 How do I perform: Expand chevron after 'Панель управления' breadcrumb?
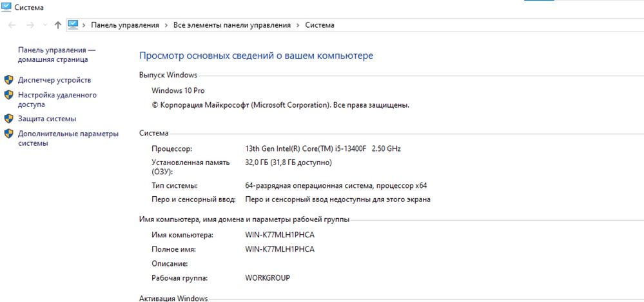click(x=166, y=25)
